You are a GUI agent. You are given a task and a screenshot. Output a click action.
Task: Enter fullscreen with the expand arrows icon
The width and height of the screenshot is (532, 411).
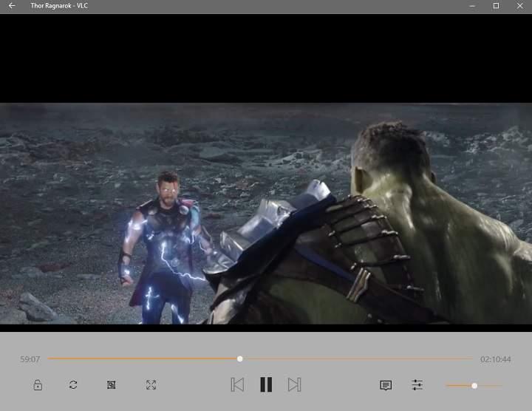tap(151, 385)
